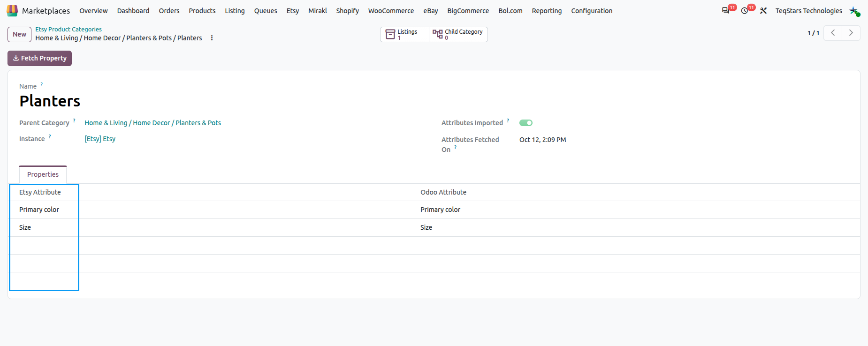Image resolution: width=868 pixels, height=346 pixels.
Task: Open the debug tools icon
Action: 763,10
